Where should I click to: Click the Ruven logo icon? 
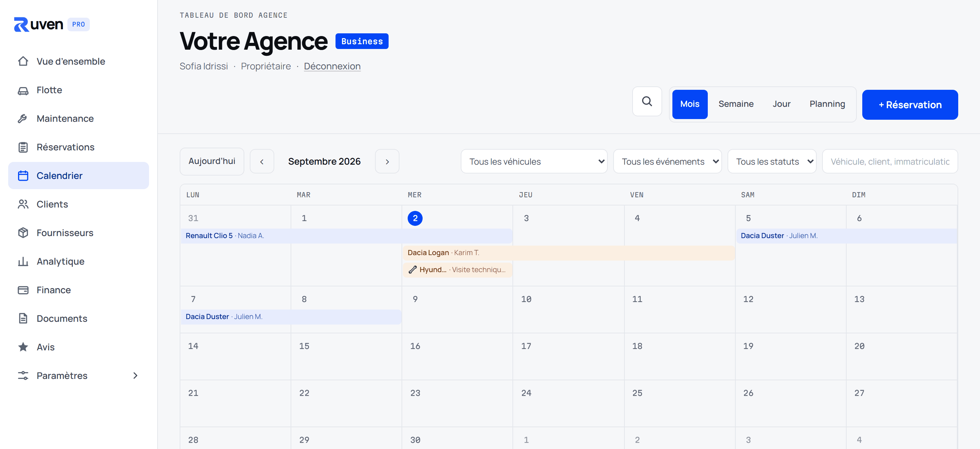(x=21, y=24)
